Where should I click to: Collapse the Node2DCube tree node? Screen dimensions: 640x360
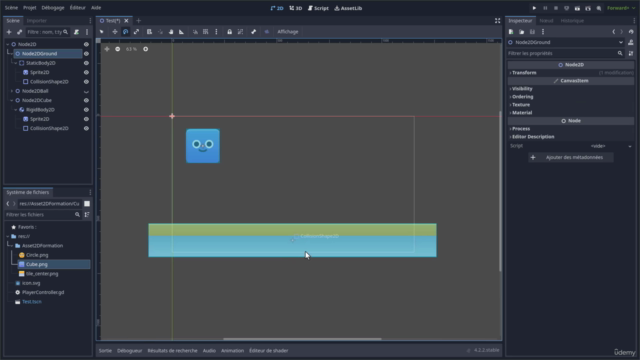coord(11,100)
